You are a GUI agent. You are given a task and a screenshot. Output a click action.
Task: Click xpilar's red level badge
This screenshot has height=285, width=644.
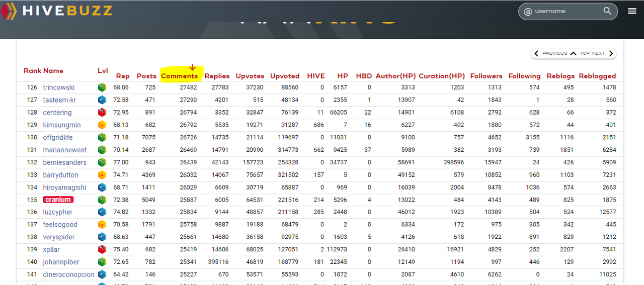(x=102, y=249)
